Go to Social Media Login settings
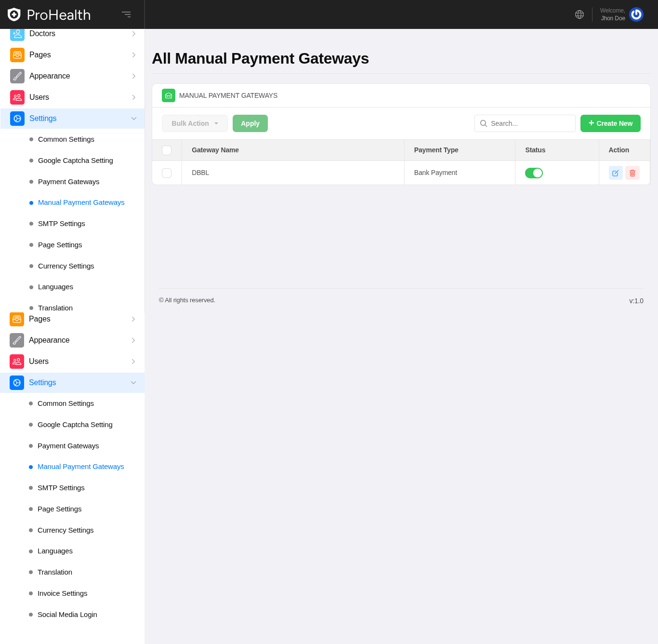Screen dimensions: 658x644 click(x=67, y=615)
